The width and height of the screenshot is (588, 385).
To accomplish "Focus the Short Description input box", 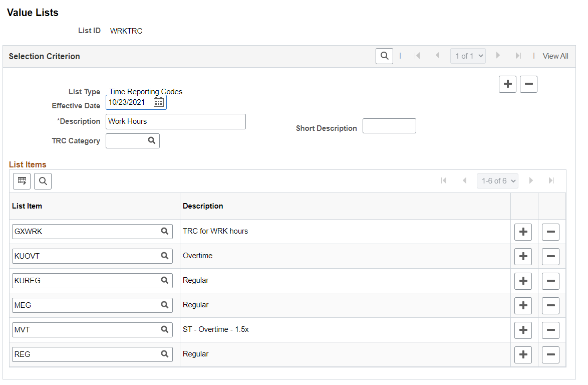I will (x=389, y=126).
